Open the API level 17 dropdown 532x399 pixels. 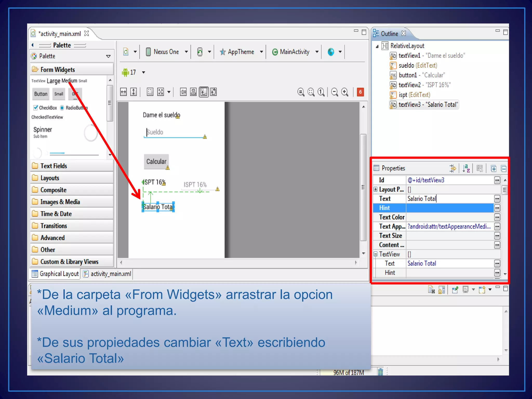(x=144, y=72)
